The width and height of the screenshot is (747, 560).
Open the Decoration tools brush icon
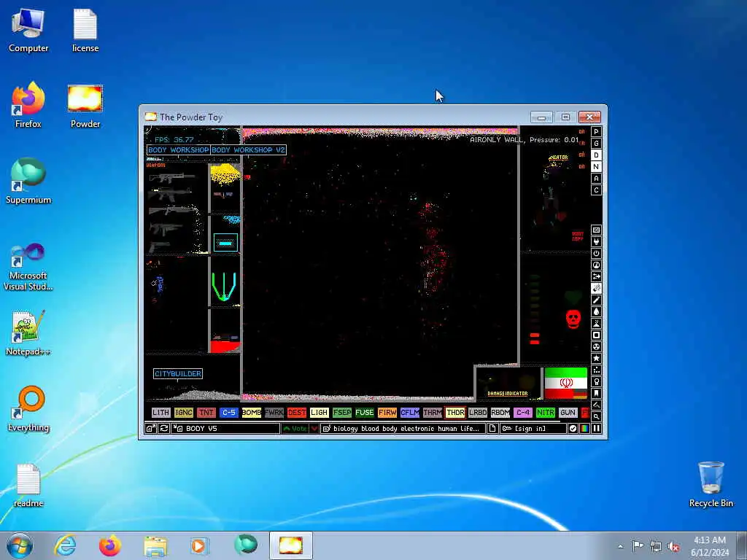coord(596,405)
